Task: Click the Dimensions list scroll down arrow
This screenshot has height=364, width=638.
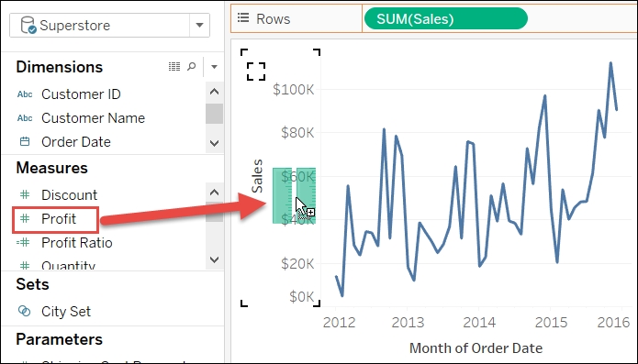Action: pos(215,143)
